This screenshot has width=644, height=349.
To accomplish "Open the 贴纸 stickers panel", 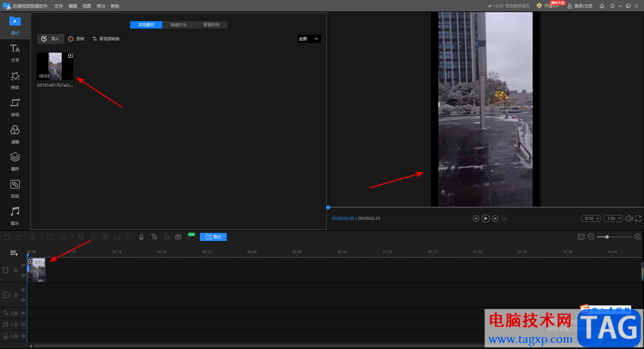I will pyautogui.click(x=15, y=189).
